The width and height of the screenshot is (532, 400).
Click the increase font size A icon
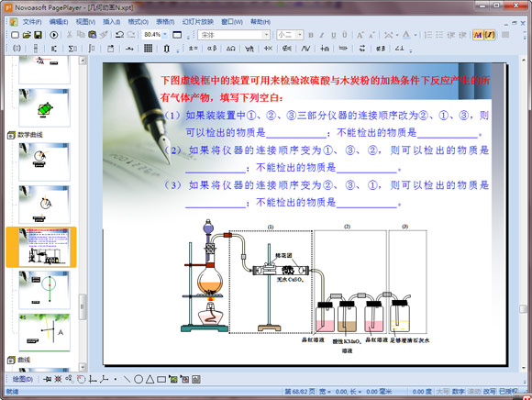pyautogui.click(x=360, y=35)
